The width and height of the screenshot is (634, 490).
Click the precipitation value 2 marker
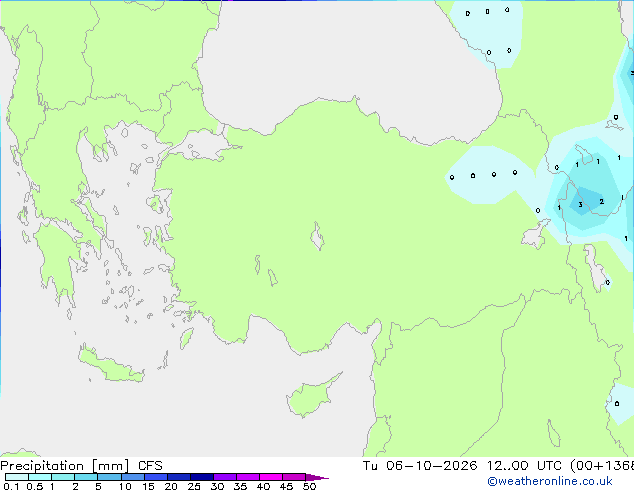[602, 201]
